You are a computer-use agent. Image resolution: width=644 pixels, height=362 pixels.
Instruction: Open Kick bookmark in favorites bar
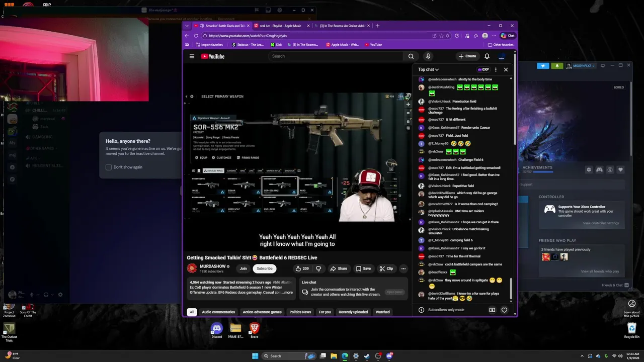[x=276, y=45]
